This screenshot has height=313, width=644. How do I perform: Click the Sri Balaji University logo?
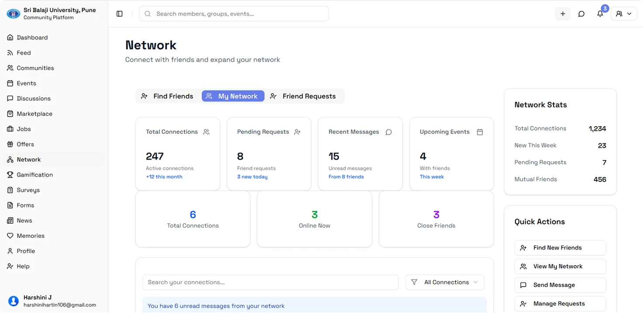click(x=14, y=14)
